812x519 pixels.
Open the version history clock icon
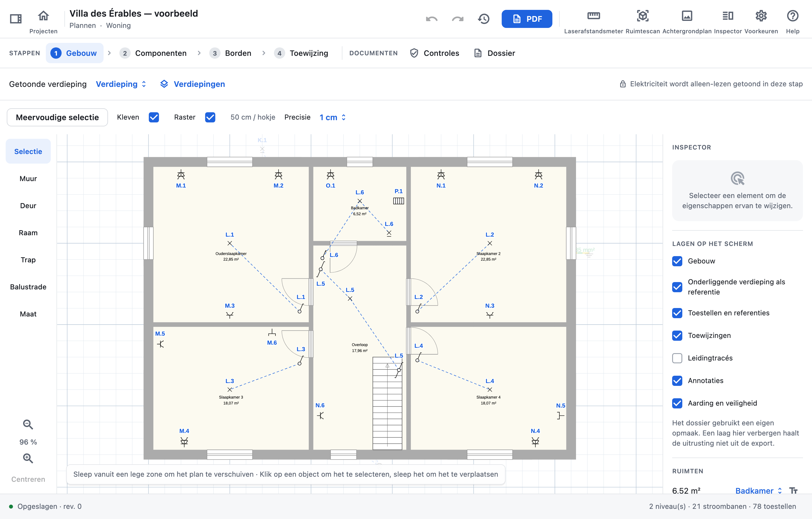[x=484, y=19]
